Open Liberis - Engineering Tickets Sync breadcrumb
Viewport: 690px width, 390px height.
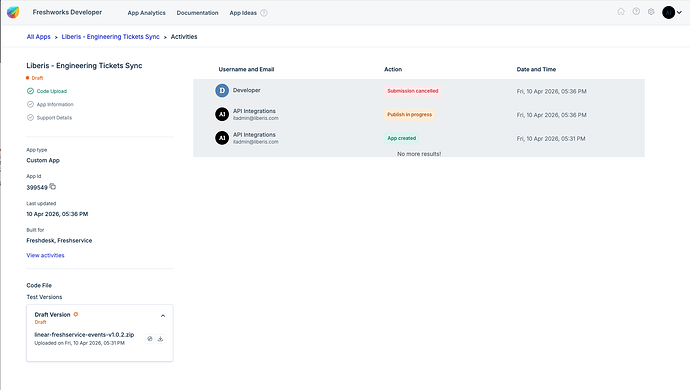[110, 37]
